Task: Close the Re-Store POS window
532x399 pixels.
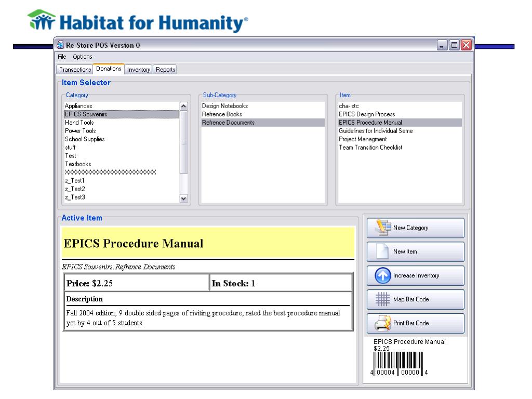Action: click(x=467, y=45)
